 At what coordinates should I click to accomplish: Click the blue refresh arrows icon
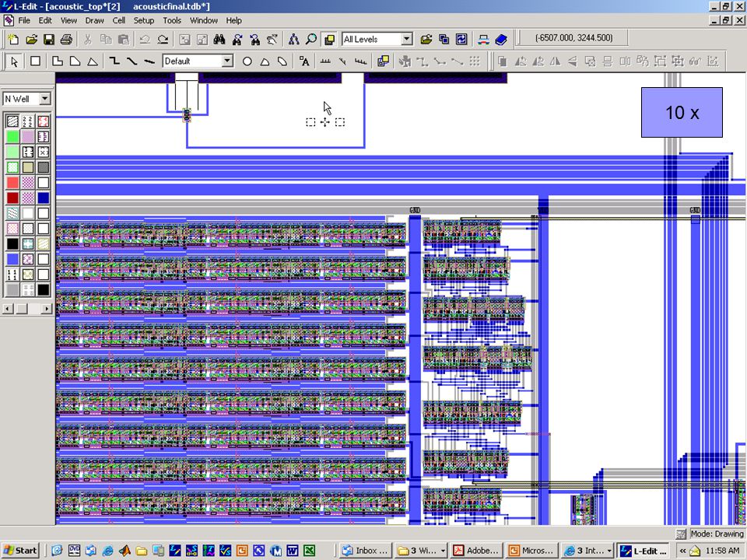click(x=461, y=40)
